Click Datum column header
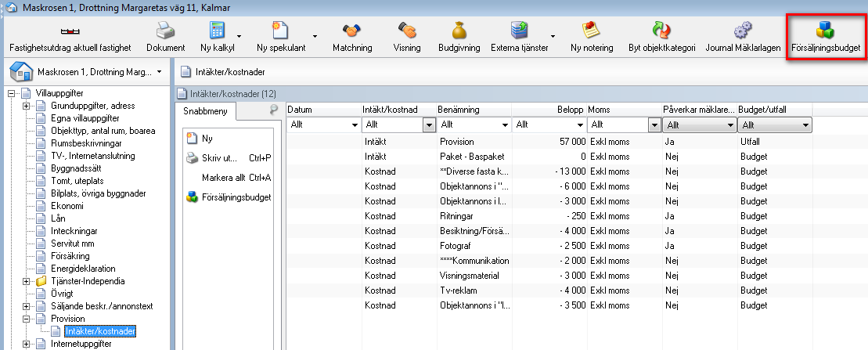Viewport: 868px width, 350px height. point(324,110)
